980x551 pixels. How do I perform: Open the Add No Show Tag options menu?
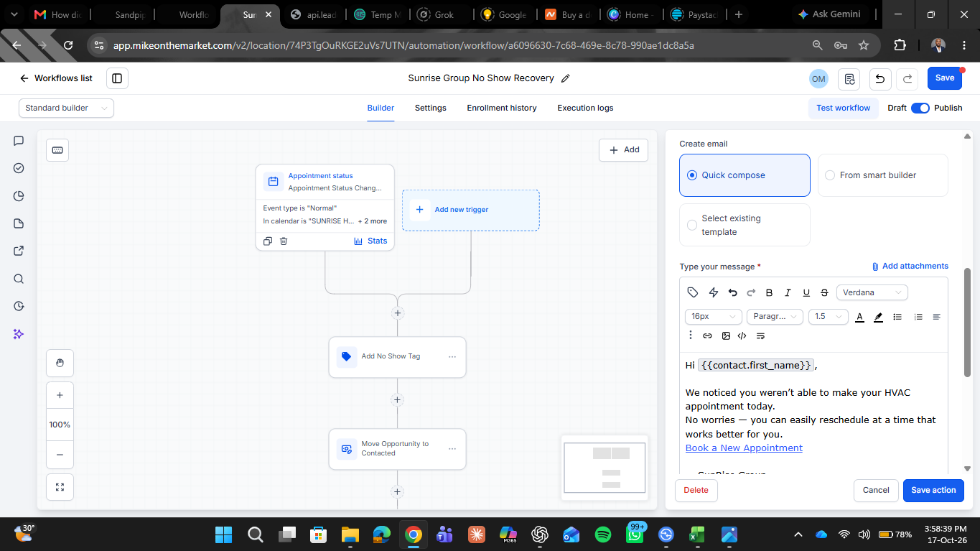(452, 356)
